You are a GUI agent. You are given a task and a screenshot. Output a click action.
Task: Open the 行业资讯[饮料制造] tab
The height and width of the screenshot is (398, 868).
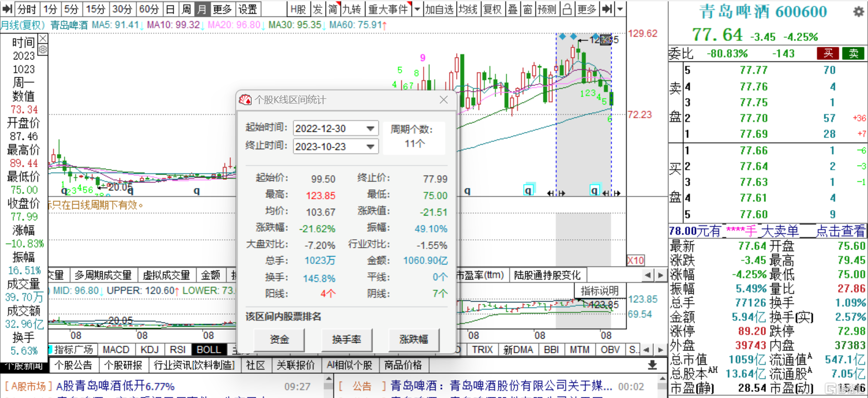pos(194,365)
